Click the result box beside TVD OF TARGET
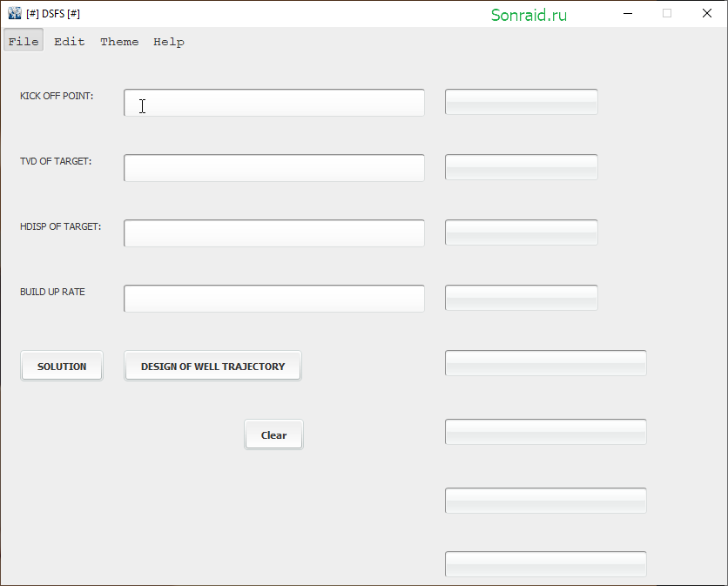 pyautogui.click(x=522, y=167)
